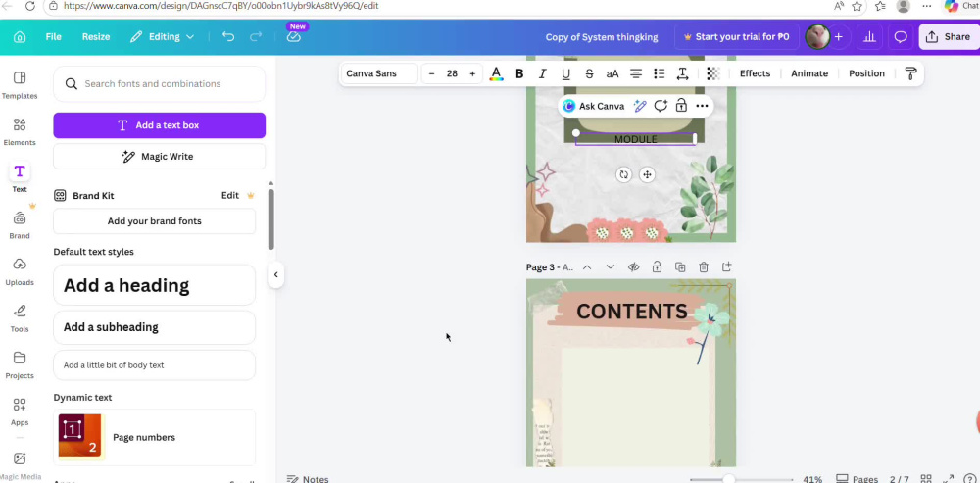
Task: Click Add your brand fonts
Action: [155, 221]
